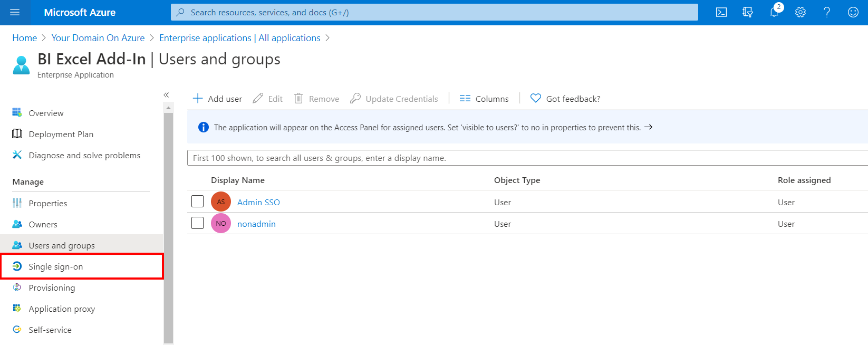Open nonadmin user link
Viewport: 868px width, 345px height.
click(x=256, y=224)
